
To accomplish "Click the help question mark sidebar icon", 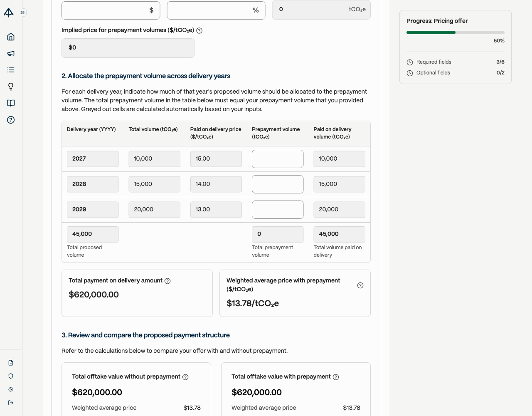I will [x=11, y=120].
